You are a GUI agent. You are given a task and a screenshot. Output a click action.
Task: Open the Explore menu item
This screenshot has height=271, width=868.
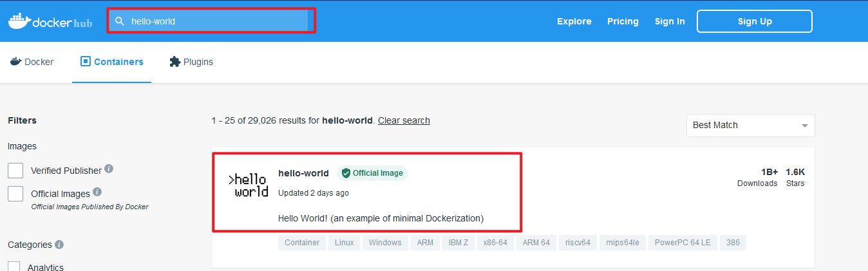pyautogui.click(x=574, y=21)
